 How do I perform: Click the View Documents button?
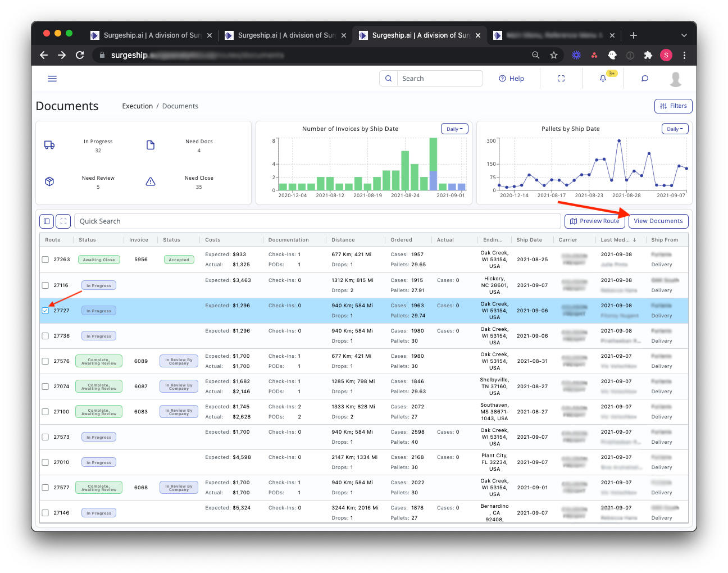coord(658,221)
